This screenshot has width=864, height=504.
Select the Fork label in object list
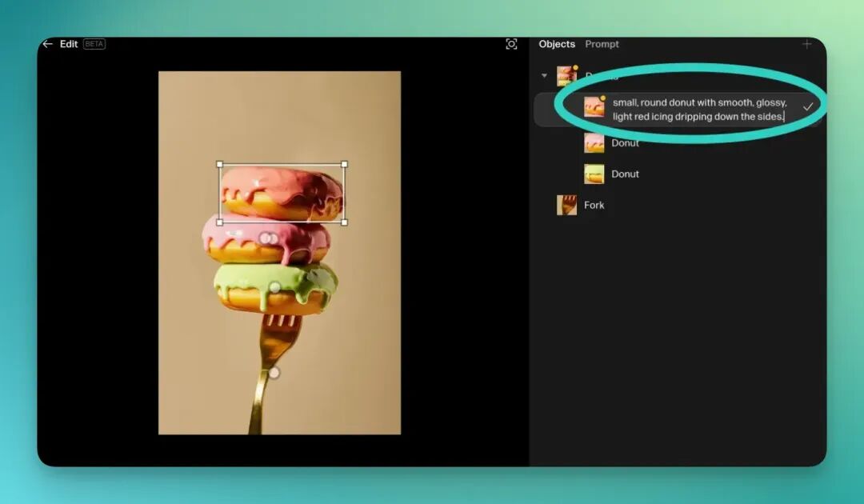(594, 206)
